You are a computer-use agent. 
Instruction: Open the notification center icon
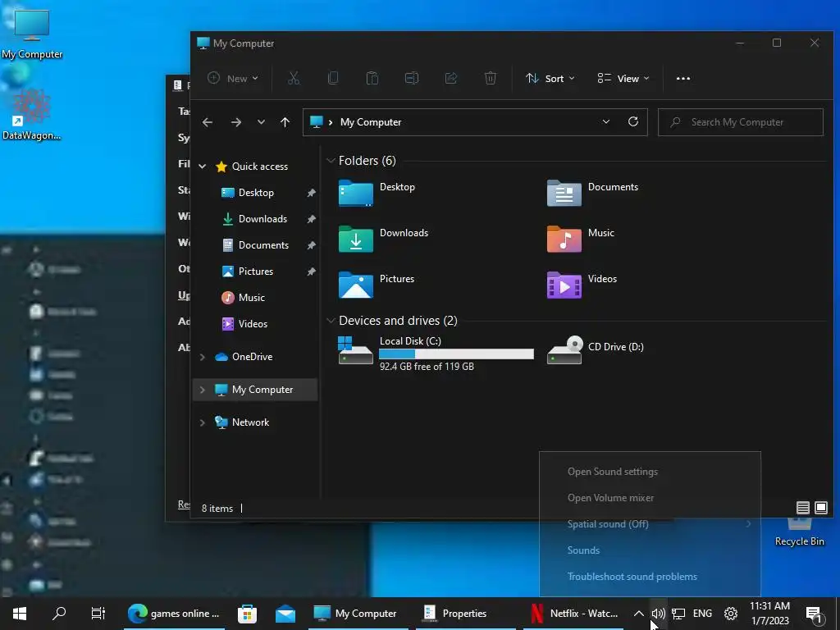click(814, 614)
